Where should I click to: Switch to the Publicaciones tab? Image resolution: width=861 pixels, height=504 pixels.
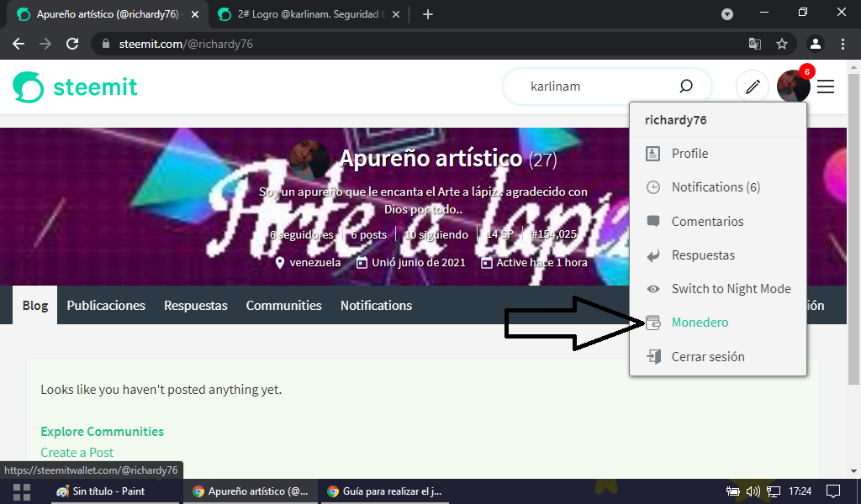[106, 306]
